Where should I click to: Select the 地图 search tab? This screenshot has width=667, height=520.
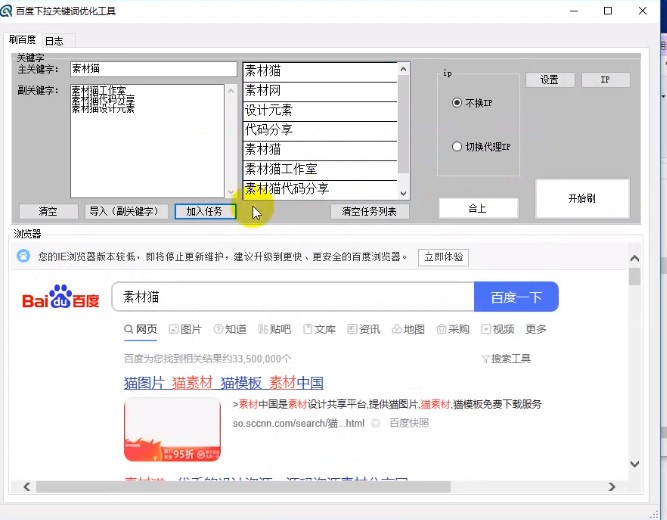(x=408, y=329)
